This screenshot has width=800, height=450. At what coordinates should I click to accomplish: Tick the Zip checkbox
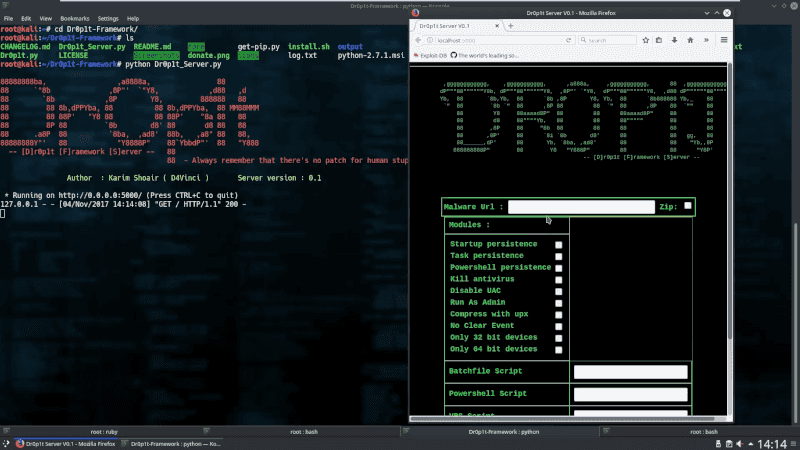[x=688, y=206]
